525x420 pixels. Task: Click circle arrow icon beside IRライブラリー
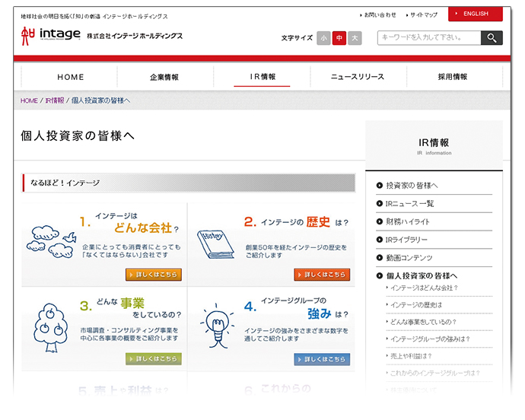[x=380, y=240]
